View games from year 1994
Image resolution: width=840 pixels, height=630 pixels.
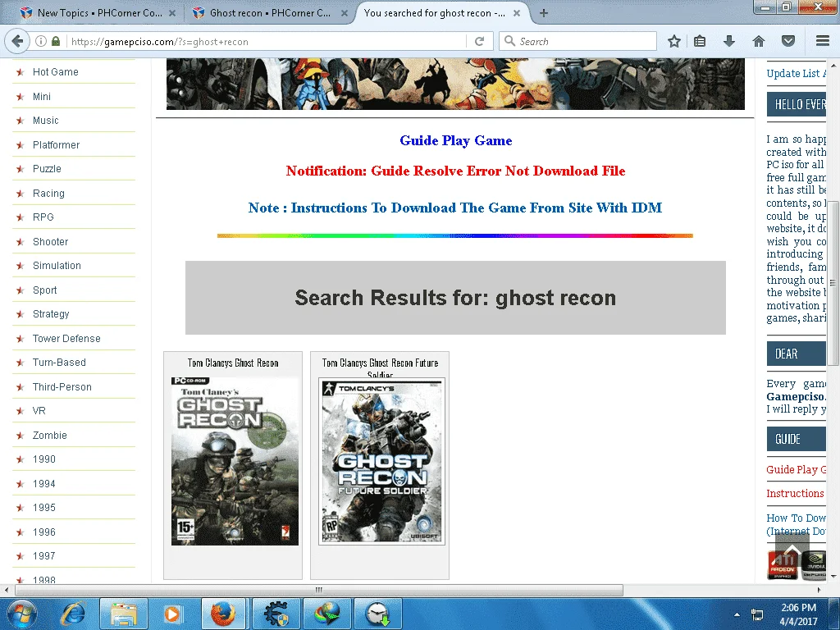(x=44, y=484)
